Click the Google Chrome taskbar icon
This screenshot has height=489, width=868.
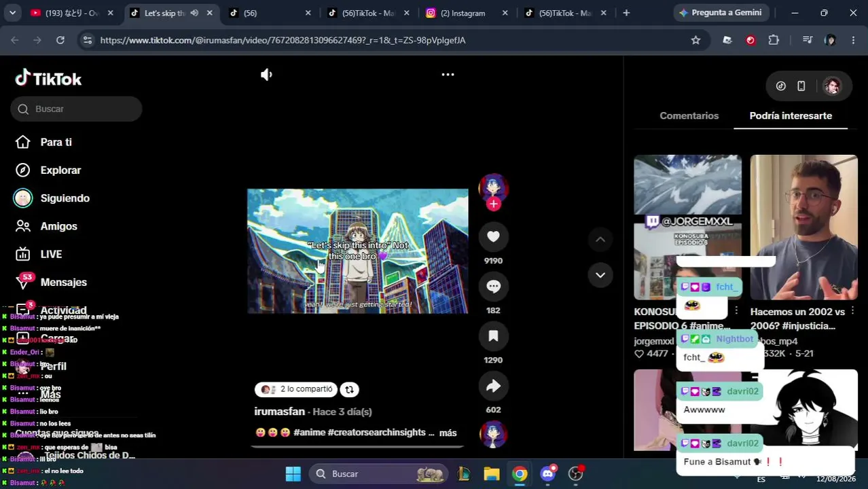[x=520, y=474]
